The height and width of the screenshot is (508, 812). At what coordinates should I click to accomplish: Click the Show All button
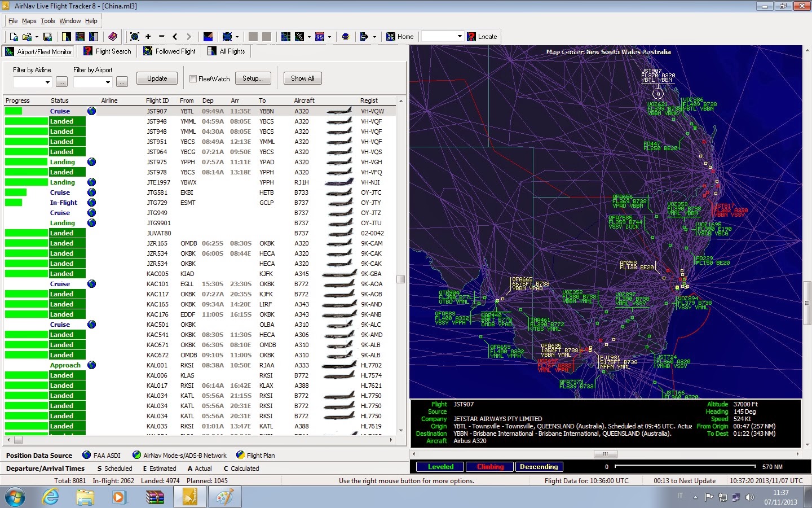click(303, 78)
